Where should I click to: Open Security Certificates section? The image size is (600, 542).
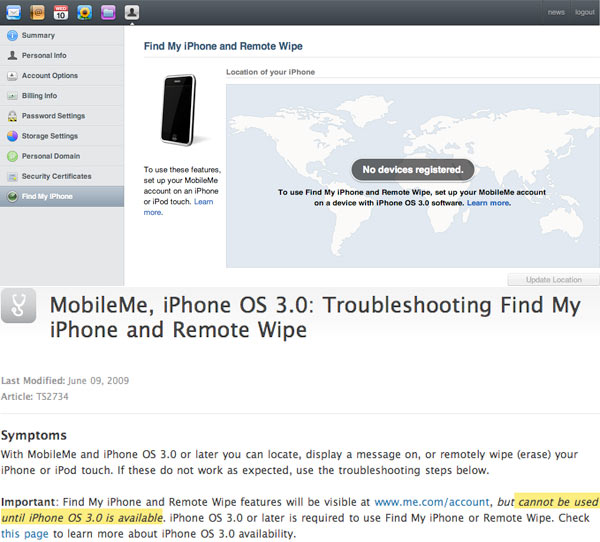click(56, 176)
